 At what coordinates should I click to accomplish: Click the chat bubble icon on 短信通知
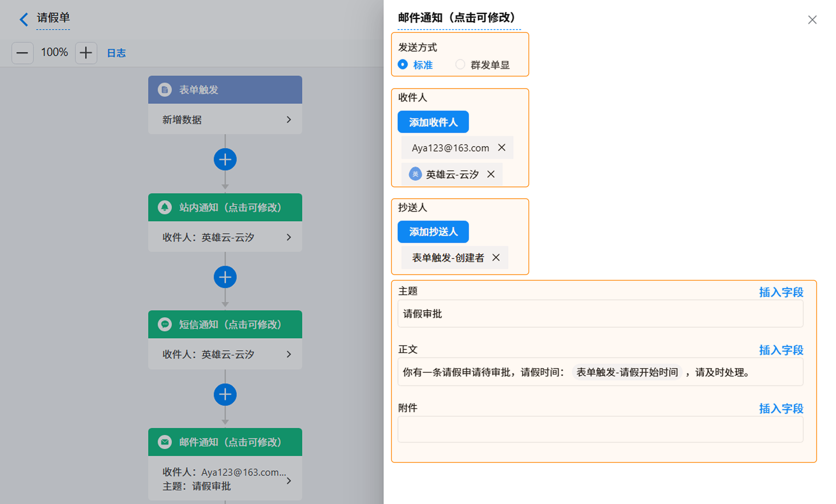[165, 325]
